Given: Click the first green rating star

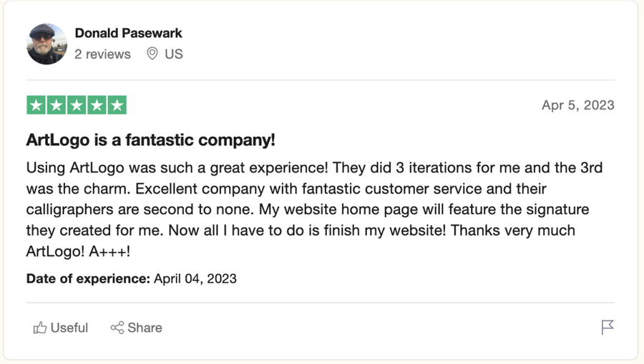Looking at the screenshot, I should 36,105.
